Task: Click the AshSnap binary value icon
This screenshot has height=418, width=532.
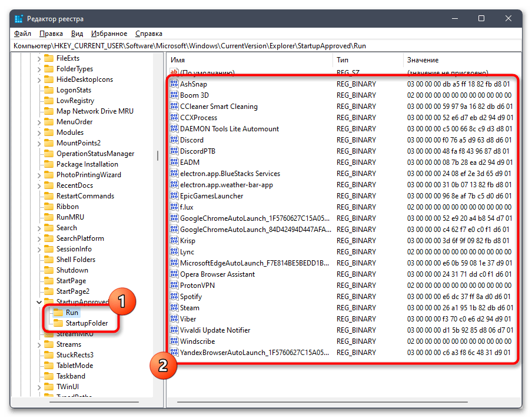Action: coord(174,84)
